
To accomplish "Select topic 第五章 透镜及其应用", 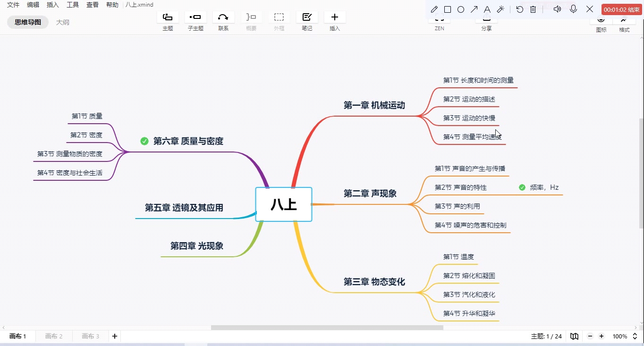I will click(184, 208).
